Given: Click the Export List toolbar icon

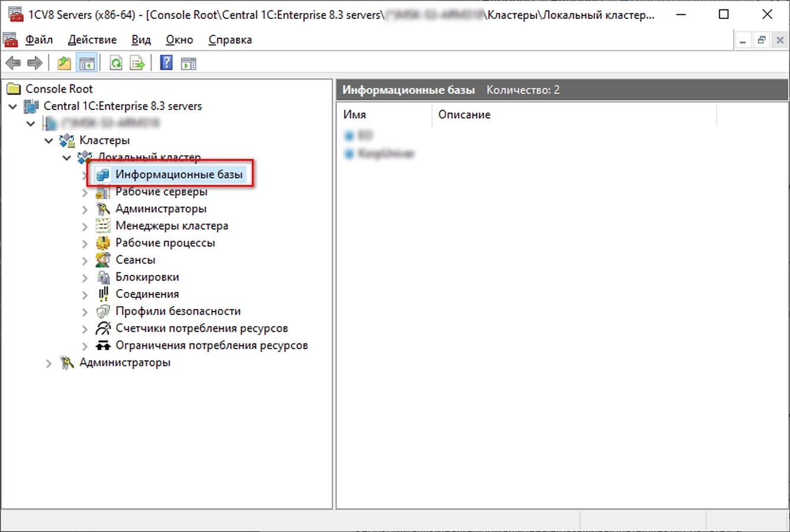Looking at the screenshot, I should point(138,63).
